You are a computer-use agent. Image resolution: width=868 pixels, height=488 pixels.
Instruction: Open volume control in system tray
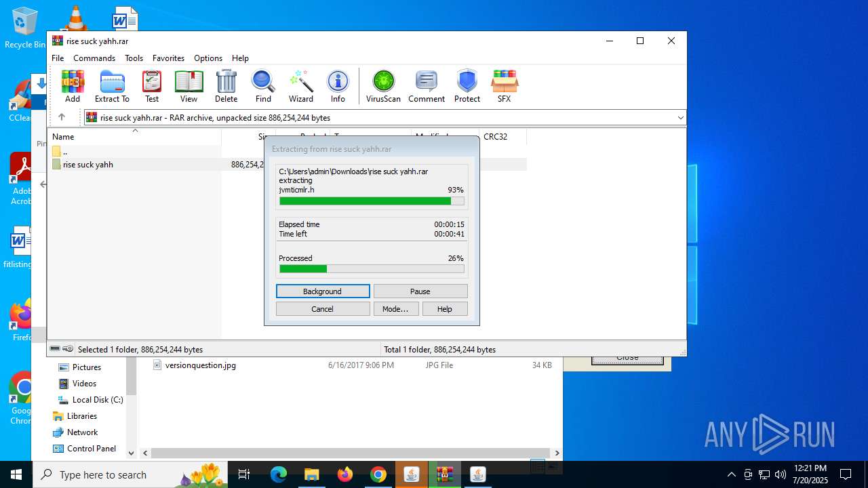coord(781,474)
